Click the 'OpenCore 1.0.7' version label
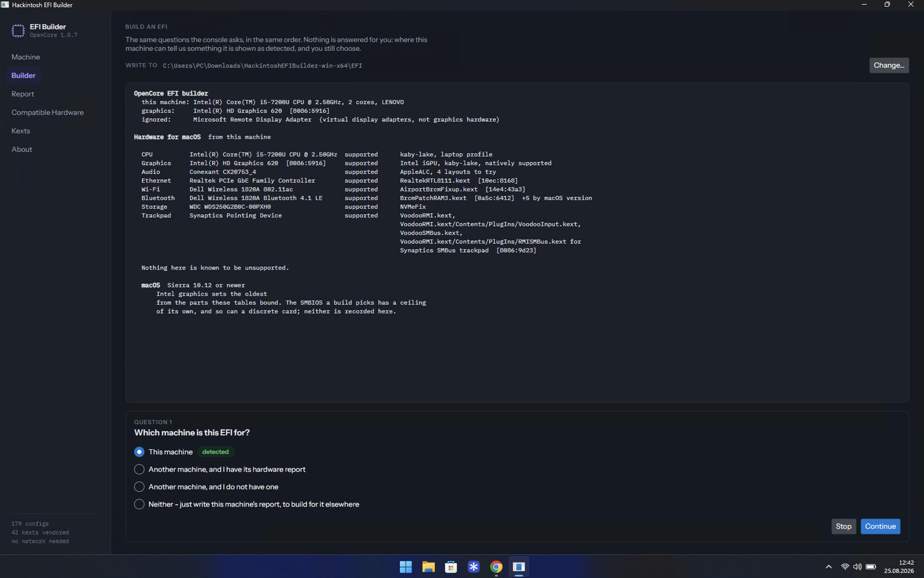Screen dimensions: 924x578 click(53, 35)
